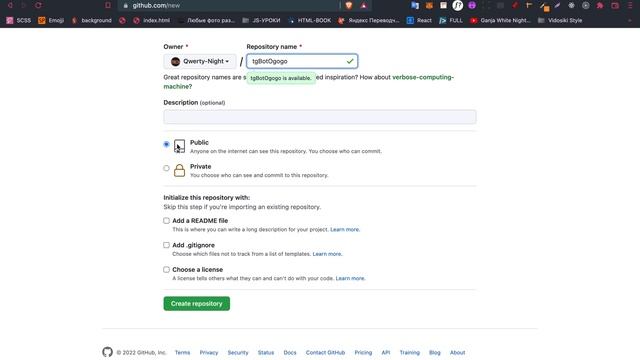
Task: Click the green checkmark in repository name field
Action: (350, 61)
